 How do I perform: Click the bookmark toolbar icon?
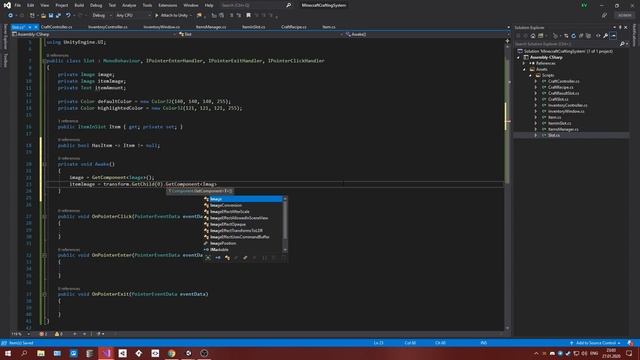(x=248, y=16)
